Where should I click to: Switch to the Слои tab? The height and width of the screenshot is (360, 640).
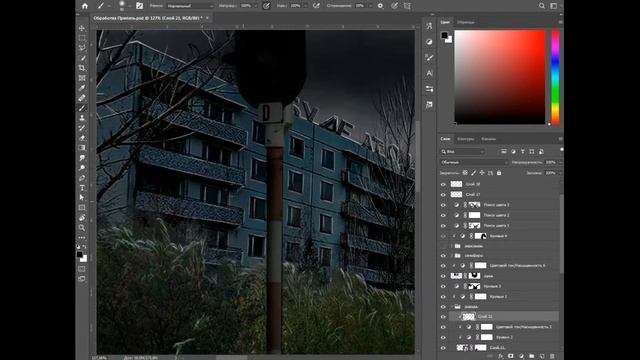[445, 139]
